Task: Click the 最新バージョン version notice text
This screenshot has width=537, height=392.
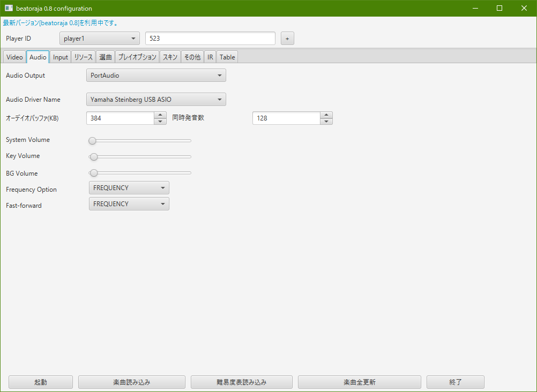Action: 60,23
